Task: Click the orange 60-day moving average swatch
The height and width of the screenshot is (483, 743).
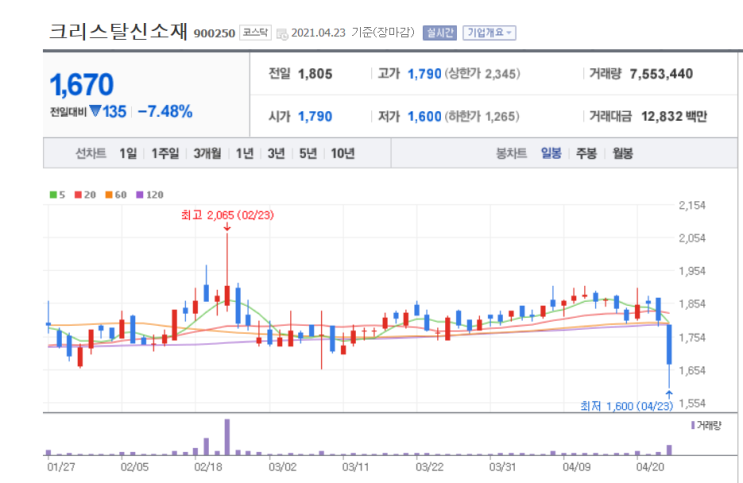Action: (109, 195)
